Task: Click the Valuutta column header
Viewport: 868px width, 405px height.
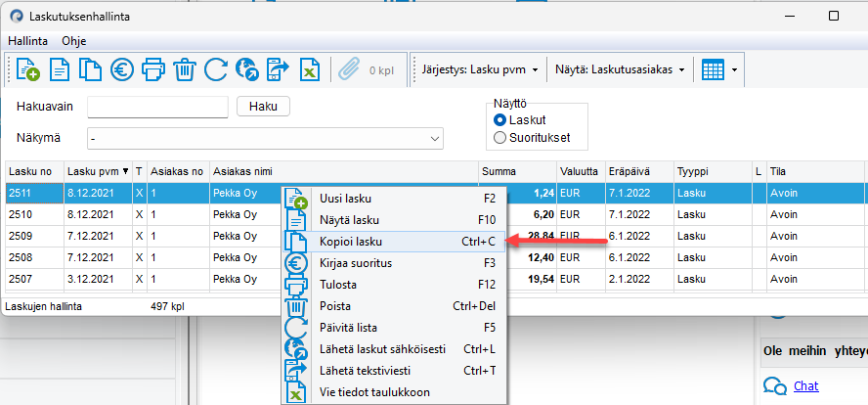Action: pos(582,172)
